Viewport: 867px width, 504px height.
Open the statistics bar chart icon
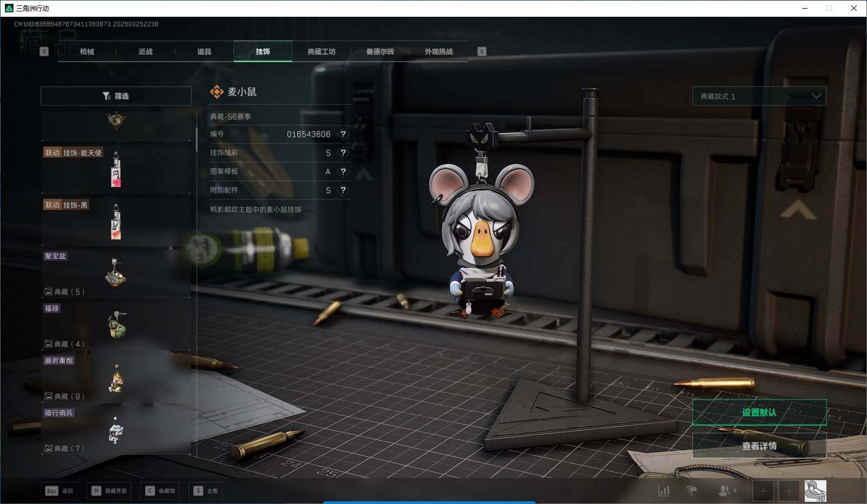pyautogui.click(x=664, y=490)
